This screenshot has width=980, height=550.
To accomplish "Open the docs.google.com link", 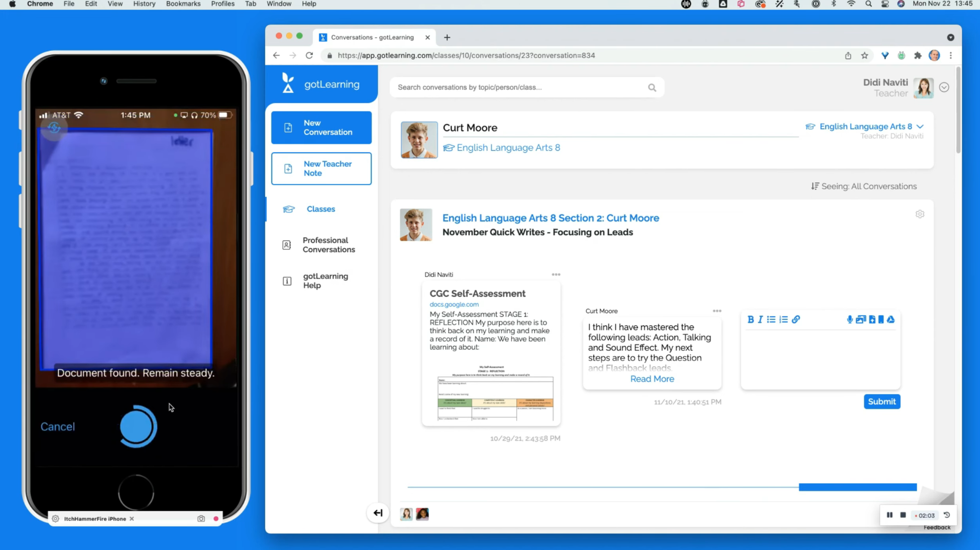I will point(454,304).
